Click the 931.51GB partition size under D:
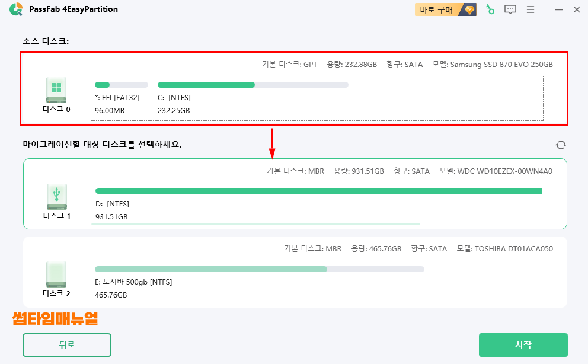This screenshot has width=588, height=364. (x=111, y=216)
